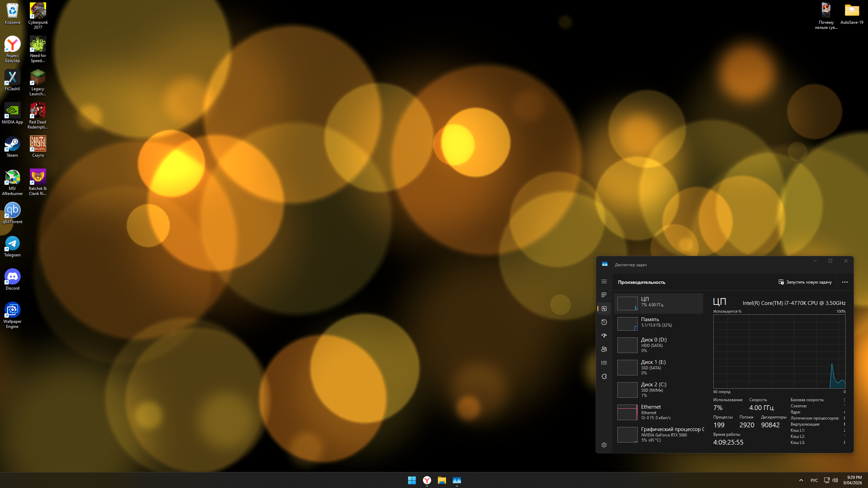Expand the hamburger navigation menu

point(604,282)
